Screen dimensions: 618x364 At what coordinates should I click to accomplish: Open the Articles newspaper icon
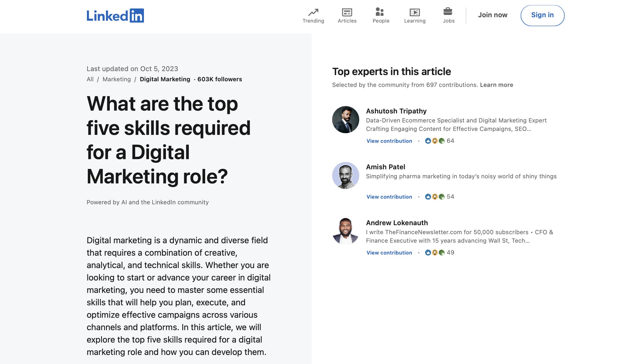(x=347, y=12)
